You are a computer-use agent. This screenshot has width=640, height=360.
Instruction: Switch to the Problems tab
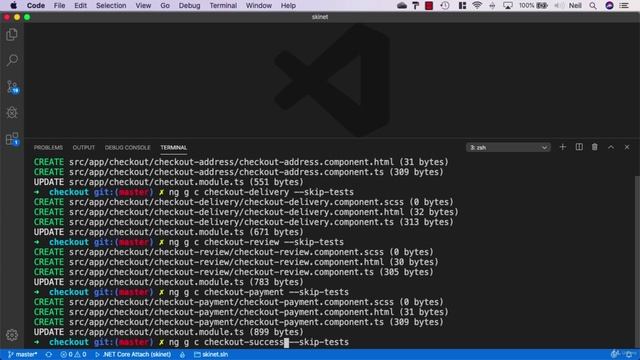48,147
